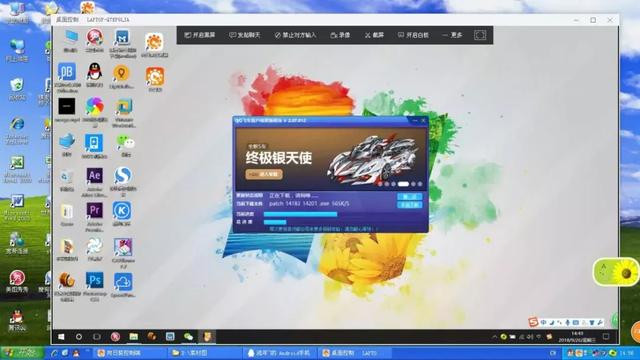
Task: Click the blue button beside the download status row
Action: click(x=409, y=196)
